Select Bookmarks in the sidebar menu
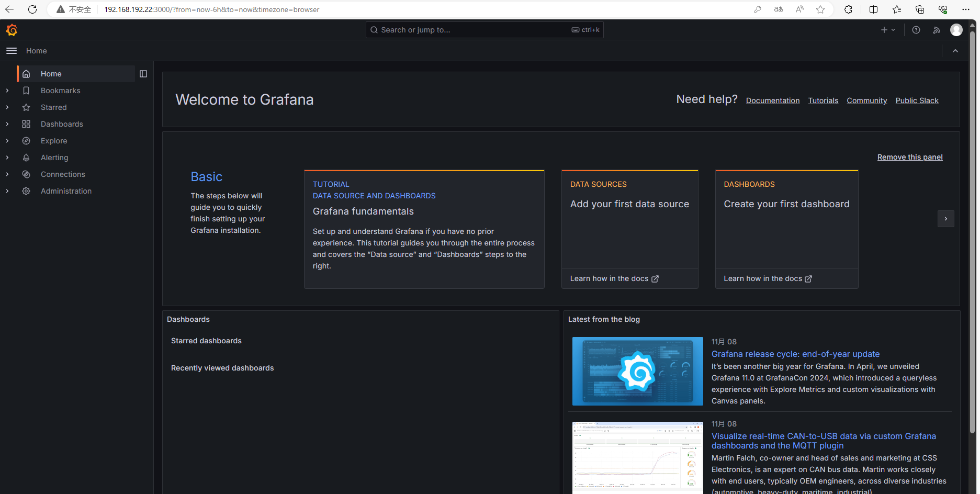The width and height of the screenshot is (980, 494). [x=61, y=91]
